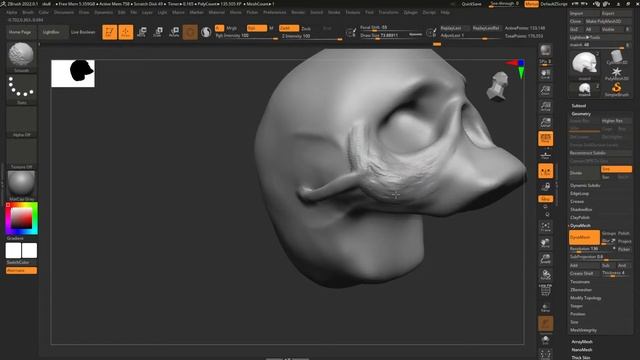Toggle the Floor grid button
Screen dimensions: 640x360
click(545, 155)
